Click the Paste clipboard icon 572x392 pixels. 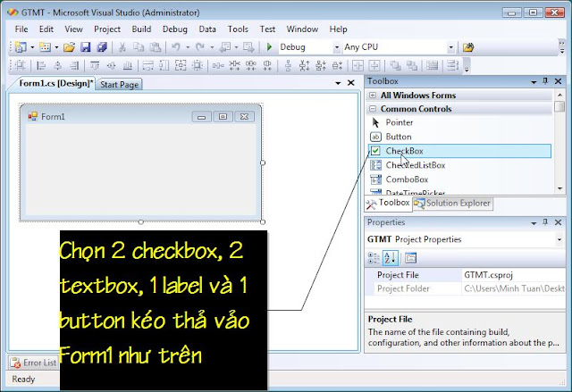[156, 47]
